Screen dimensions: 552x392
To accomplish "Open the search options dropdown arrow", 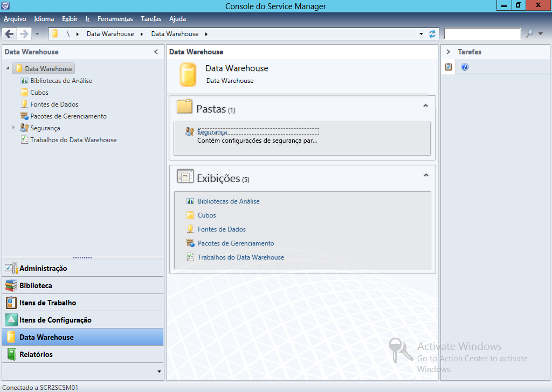I will 541,34.
